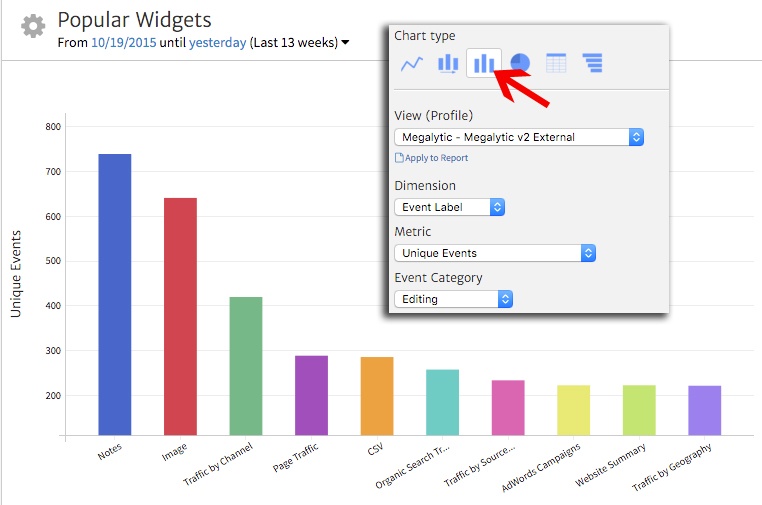The image size is (762, 505).
Task: Click the Apply to Report link
Action: click(436, 158)
